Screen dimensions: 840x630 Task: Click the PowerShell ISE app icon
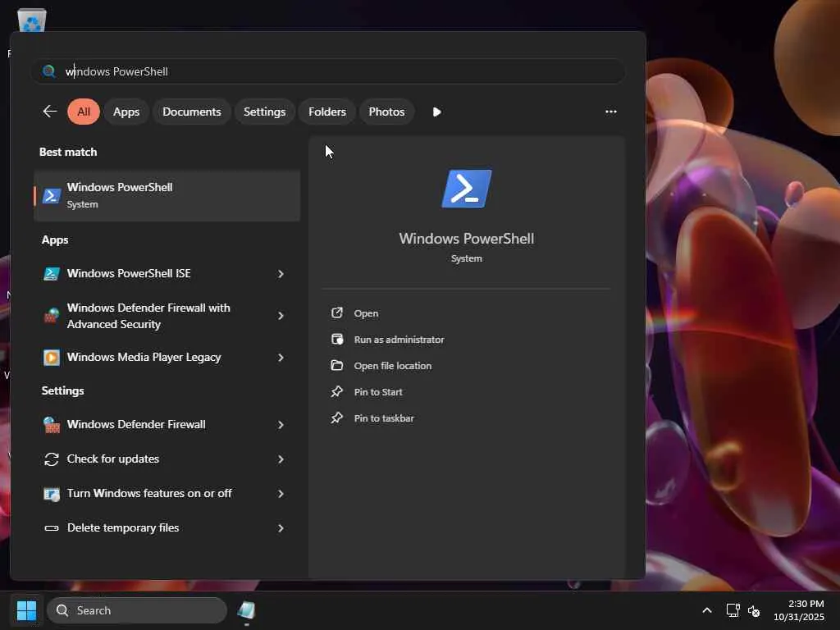click(52, 274)
